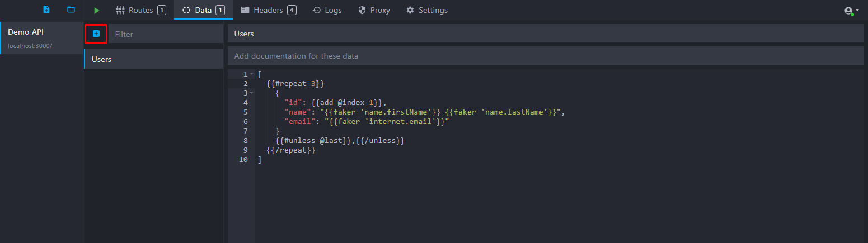Add a new databucket with the plus icon
The width and height of the screenshot is (868, 243).
click(96, 34)
